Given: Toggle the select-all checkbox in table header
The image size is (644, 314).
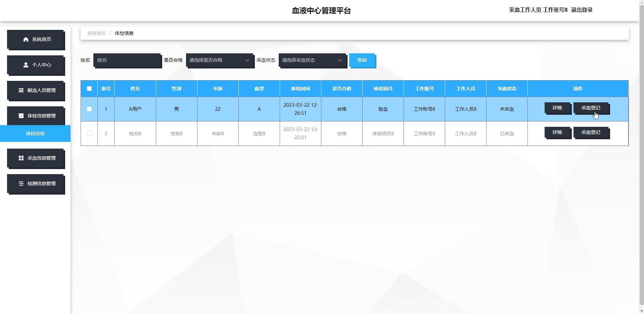Looking at the screenshot, I should (x=89, y=89).
